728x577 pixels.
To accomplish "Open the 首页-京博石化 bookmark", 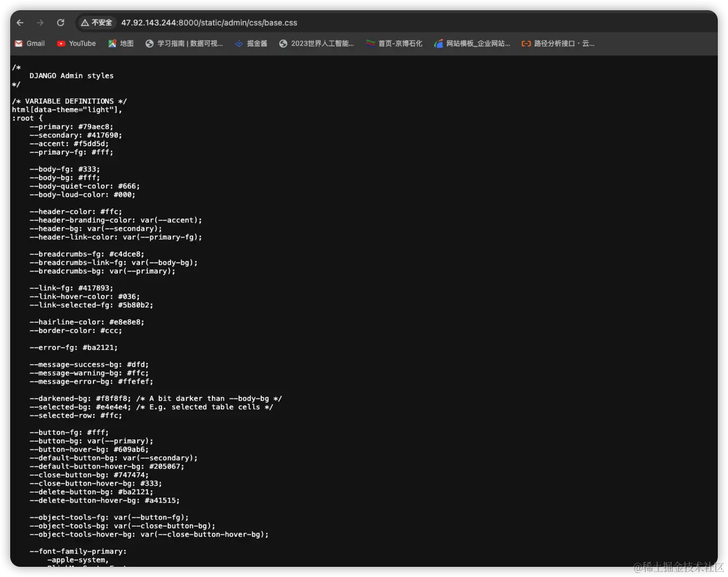I will (x=394, y=44).
